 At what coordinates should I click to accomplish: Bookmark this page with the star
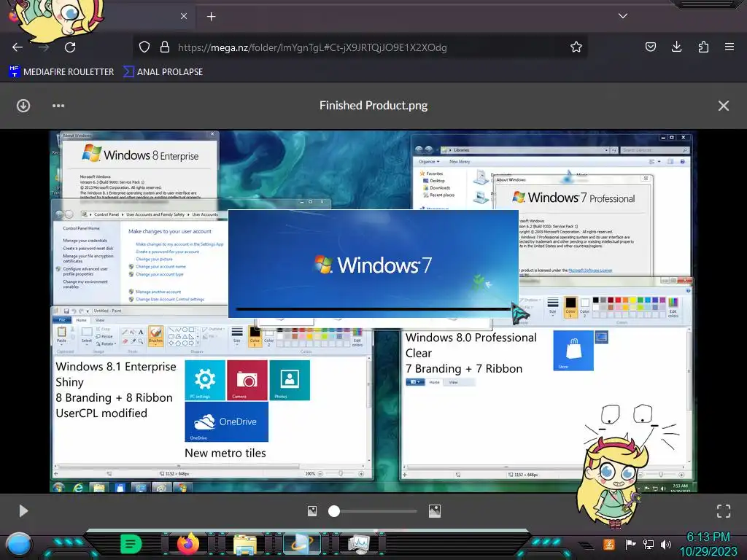pos(576,47)
